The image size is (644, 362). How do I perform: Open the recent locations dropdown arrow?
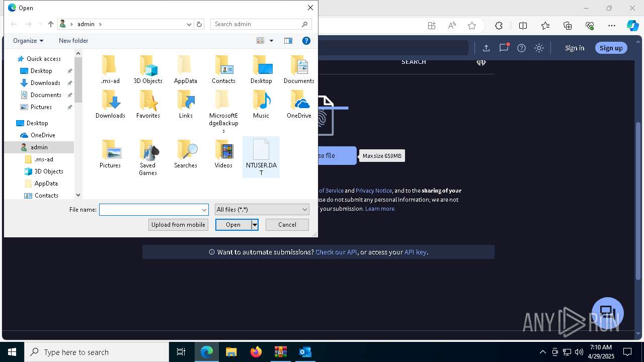(x=40, y=24)
